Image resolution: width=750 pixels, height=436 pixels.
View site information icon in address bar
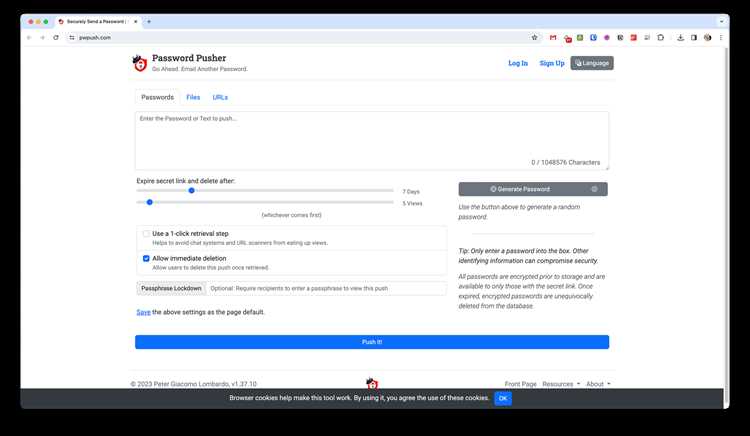[x=72, y=37]
